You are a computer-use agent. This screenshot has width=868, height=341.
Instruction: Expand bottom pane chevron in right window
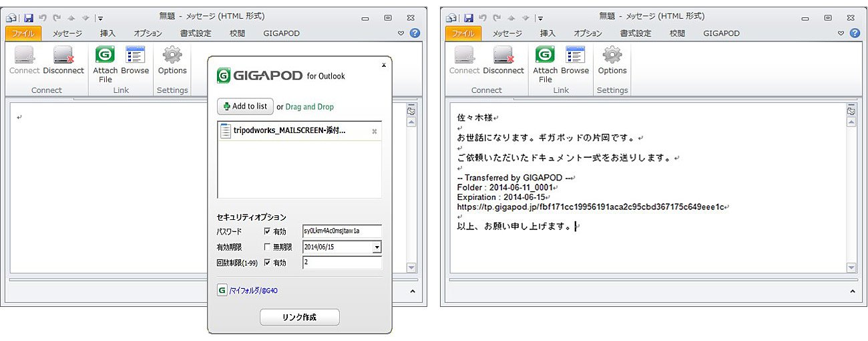tap(851, 292)
